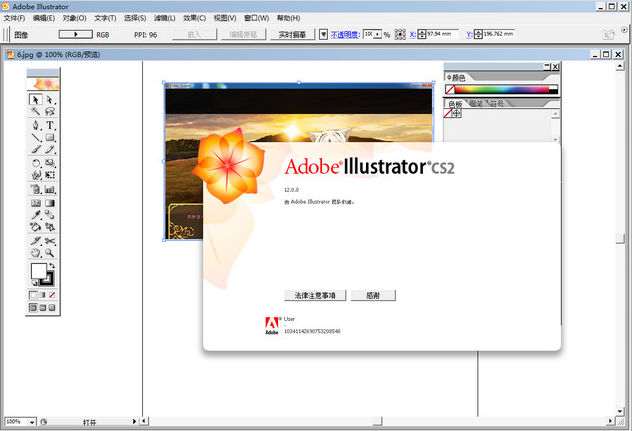Select the Symbol Sprayer tool
Viewport: 632px width, 431px height.
coord(35,189)
